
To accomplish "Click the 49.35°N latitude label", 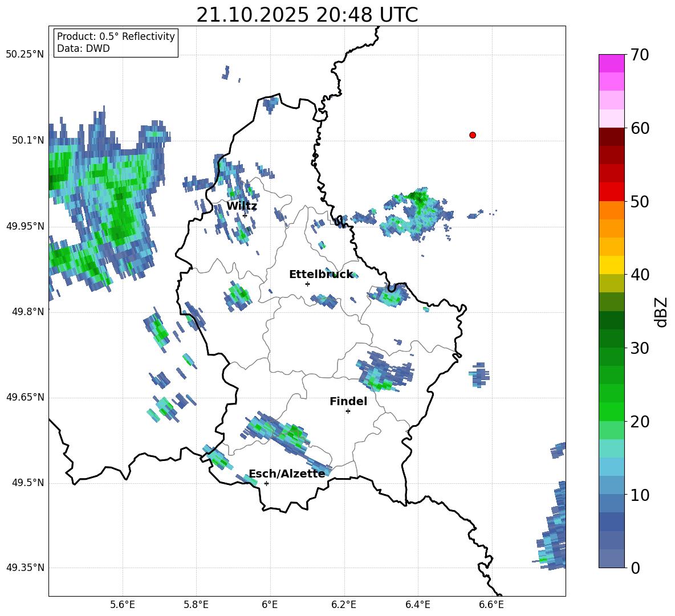I will 25,568.
